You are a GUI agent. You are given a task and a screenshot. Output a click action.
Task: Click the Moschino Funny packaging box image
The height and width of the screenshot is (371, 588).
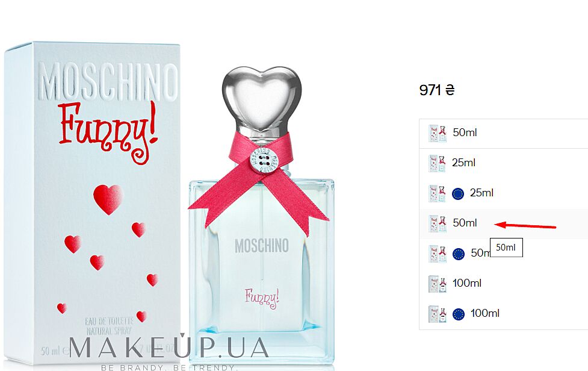(x=92, y=202)
